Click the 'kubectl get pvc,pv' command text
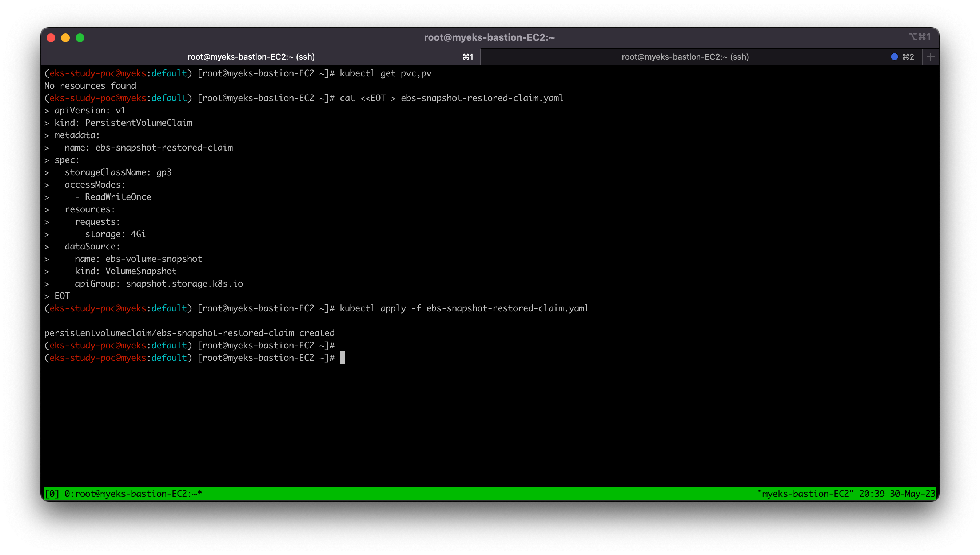 click(385, 73)
